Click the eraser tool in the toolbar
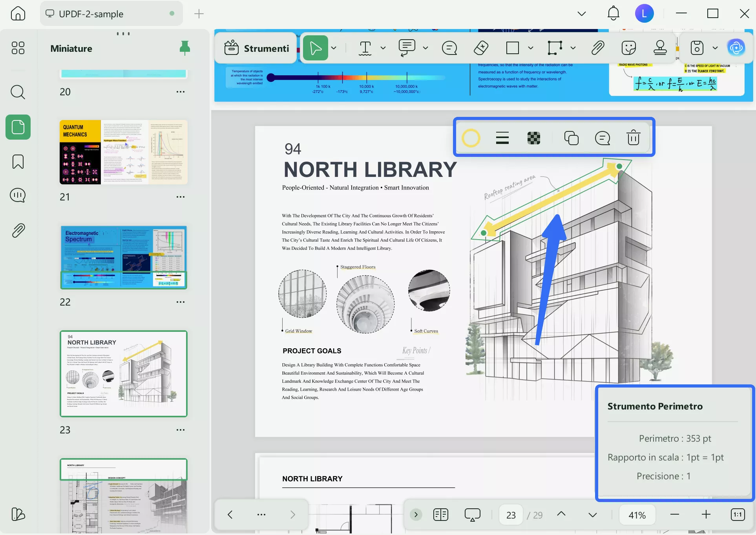This screenshot has height=535, width=756. point(481,48)
